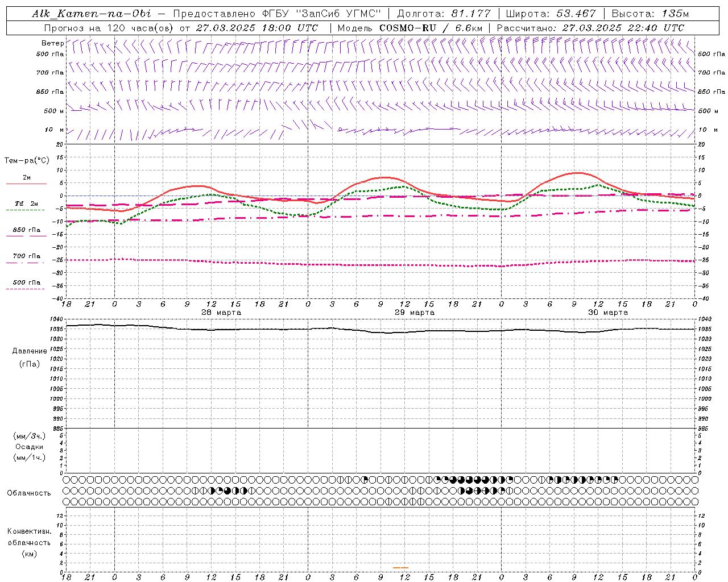Click the Модель COSMO-RU / 6.6км label
The image size is (728, 582).
click(x=409, y=28)
